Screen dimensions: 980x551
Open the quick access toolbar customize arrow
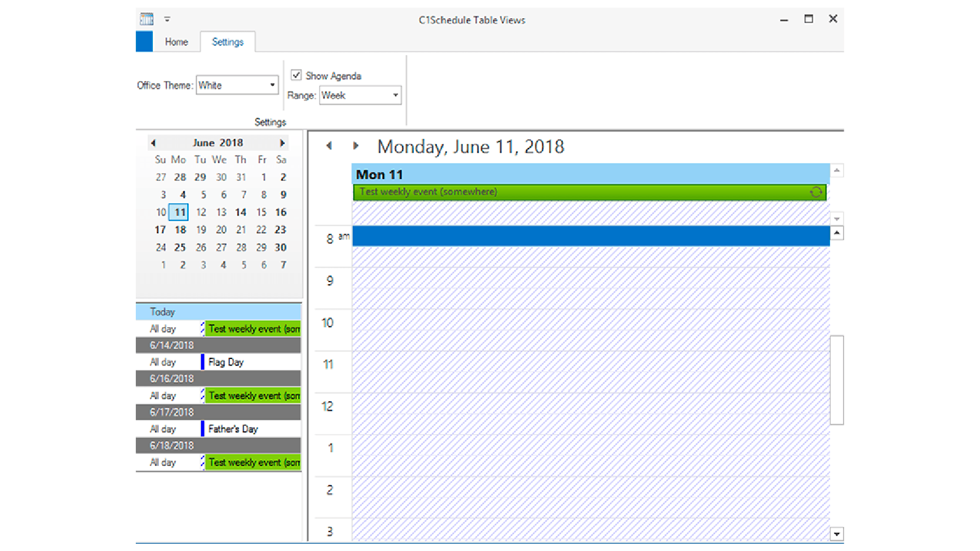(x=168, y=19)
